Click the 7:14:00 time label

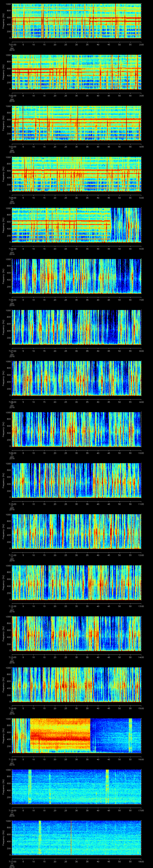coord(12,708)
